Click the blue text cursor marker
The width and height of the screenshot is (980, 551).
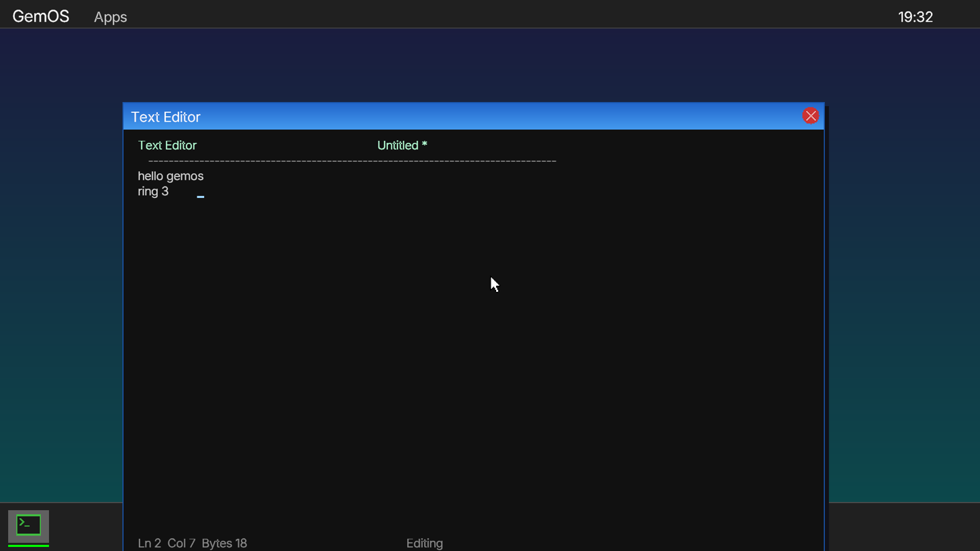click(201, 197)
